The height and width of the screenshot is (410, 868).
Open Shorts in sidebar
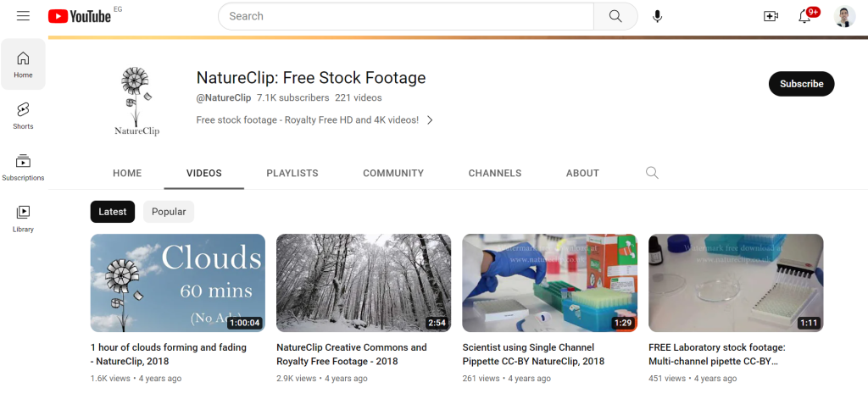click(x=23, y=116)
